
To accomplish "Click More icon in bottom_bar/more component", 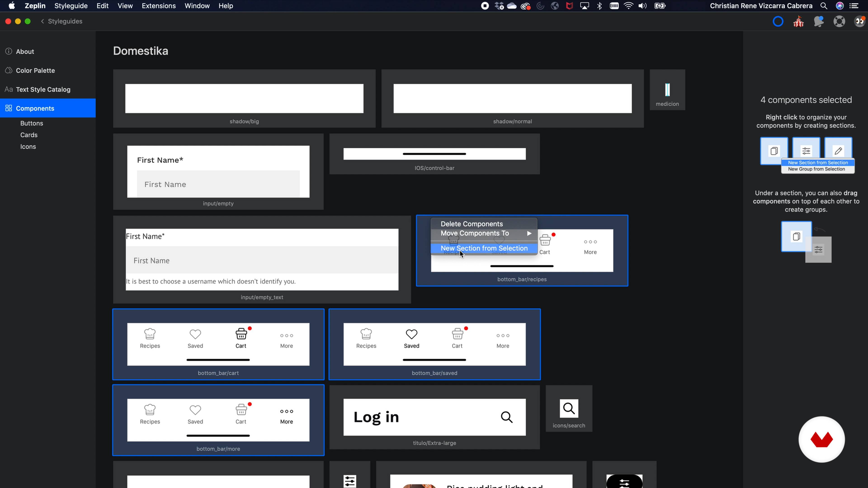I will click(x=286, y=411).
